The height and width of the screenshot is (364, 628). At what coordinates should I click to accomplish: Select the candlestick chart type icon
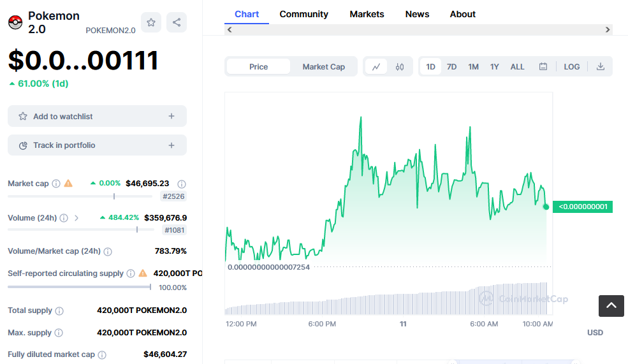pyautogui.click(x=400, y=67)
